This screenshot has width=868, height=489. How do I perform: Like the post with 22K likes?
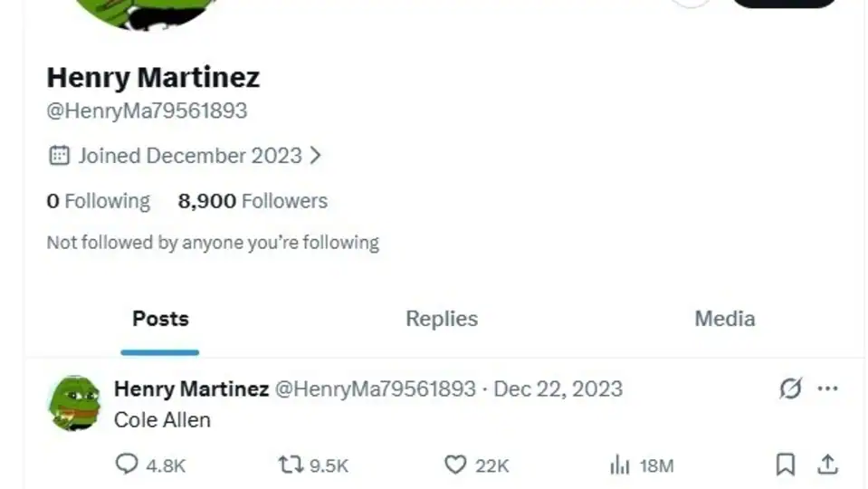click(455, 465)
